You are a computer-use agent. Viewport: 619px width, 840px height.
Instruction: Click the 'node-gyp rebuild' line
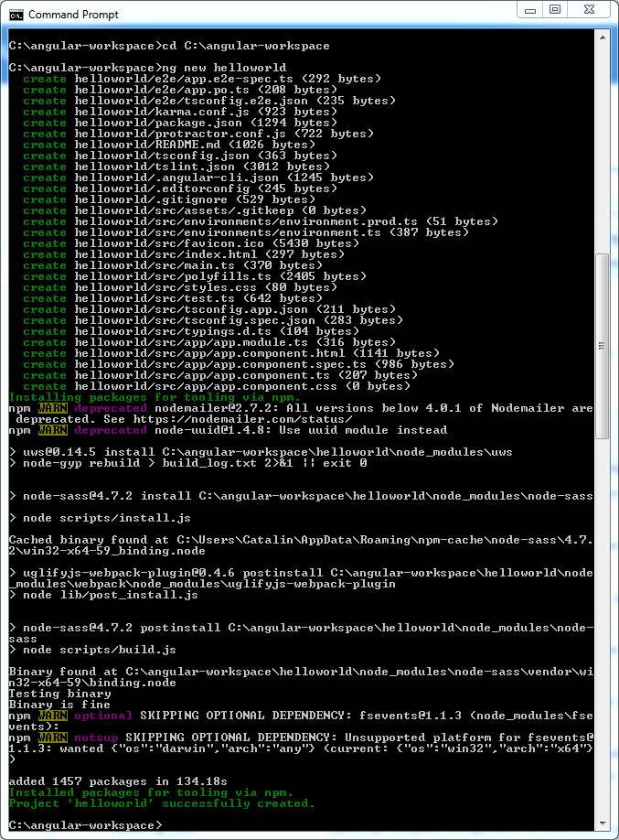pos(188,463)
